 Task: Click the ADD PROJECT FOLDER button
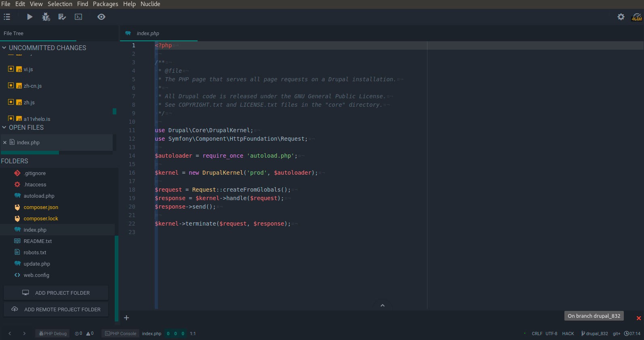56,293
